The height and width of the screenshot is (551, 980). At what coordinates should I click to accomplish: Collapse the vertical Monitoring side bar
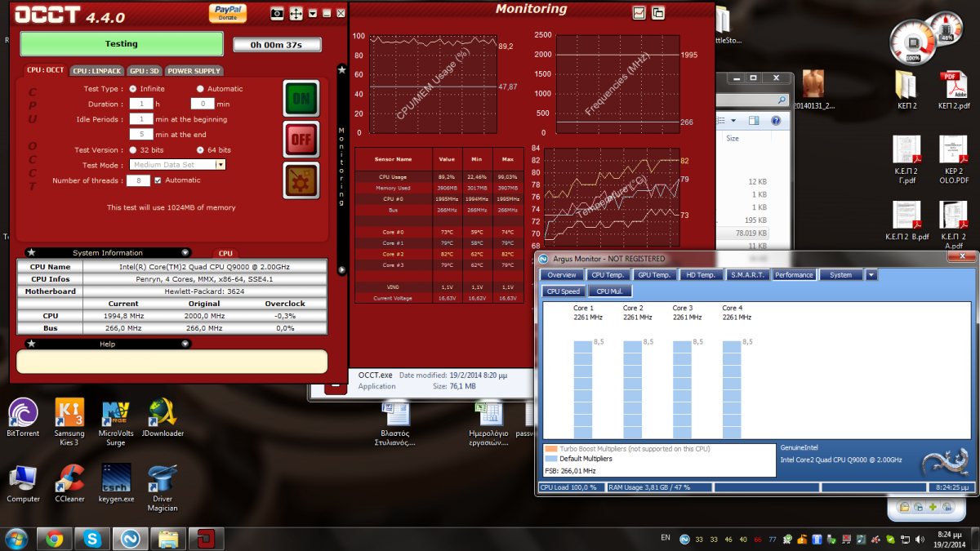point(341,269)
